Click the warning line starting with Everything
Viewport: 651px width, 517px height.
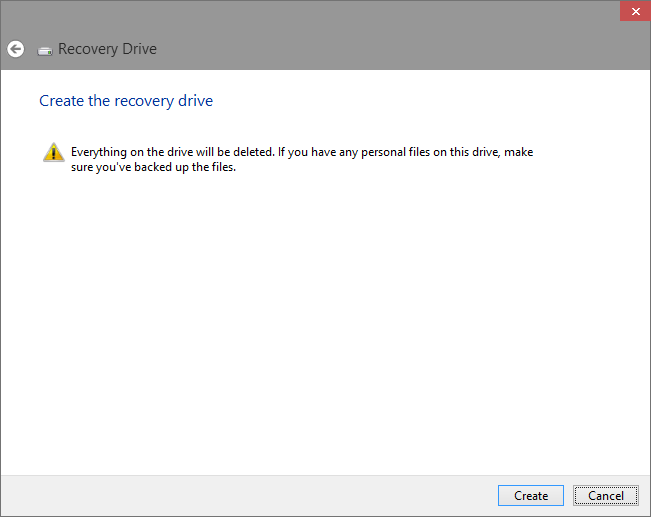[300, 152]
